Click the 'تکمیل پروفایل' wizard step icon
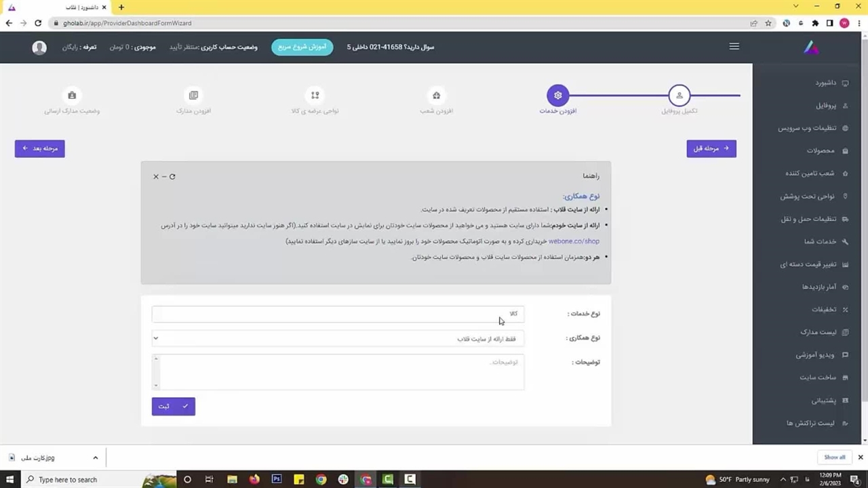 click(x=679, y=96)
